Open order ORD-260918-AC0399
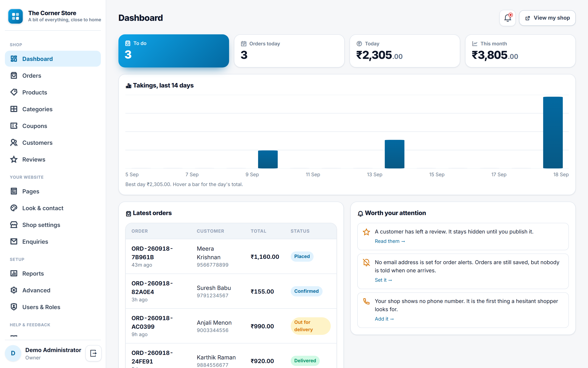 [152, 322]
